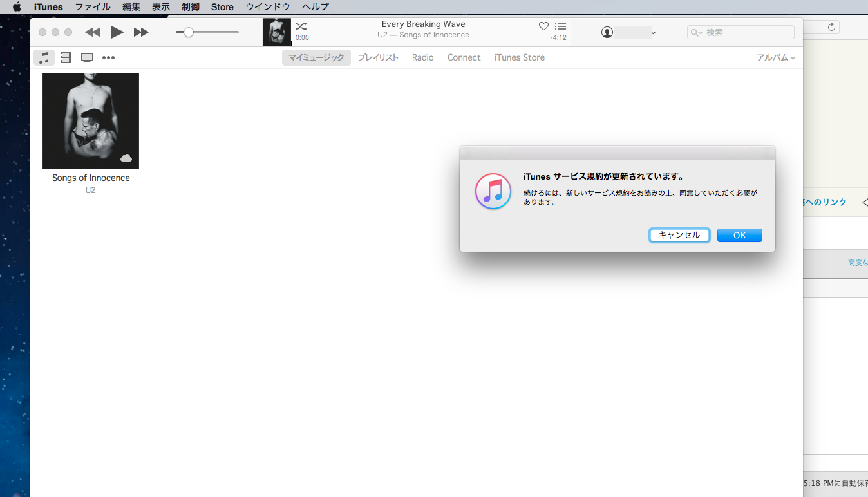The height and width of the screenshot is (497, 868).
Task: Cancel the terms update dialog with キャンセル
Action: 679,236
